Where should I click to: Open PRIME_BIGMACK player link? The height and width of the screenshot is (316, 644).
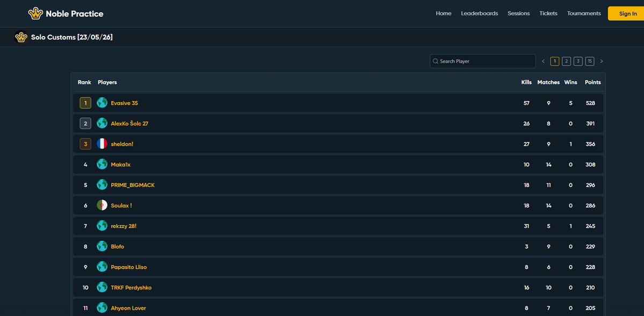coord(133,185)
